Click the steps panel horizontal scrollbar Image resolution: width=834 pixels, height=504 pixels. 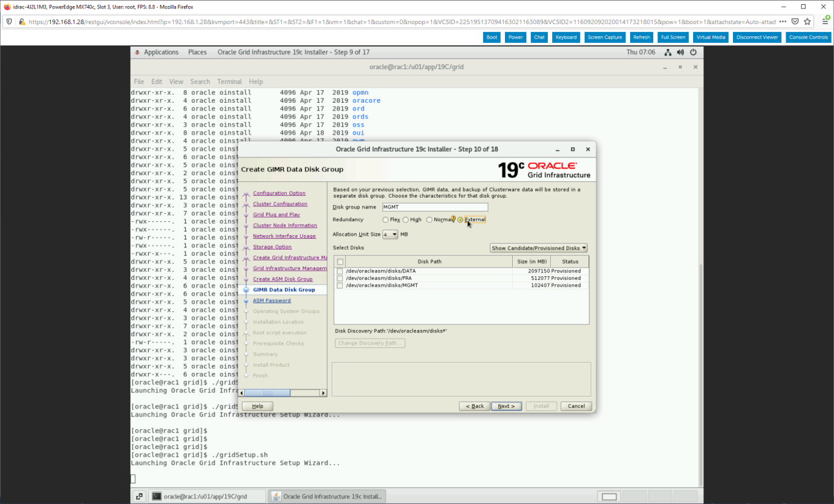coord(284,393)
